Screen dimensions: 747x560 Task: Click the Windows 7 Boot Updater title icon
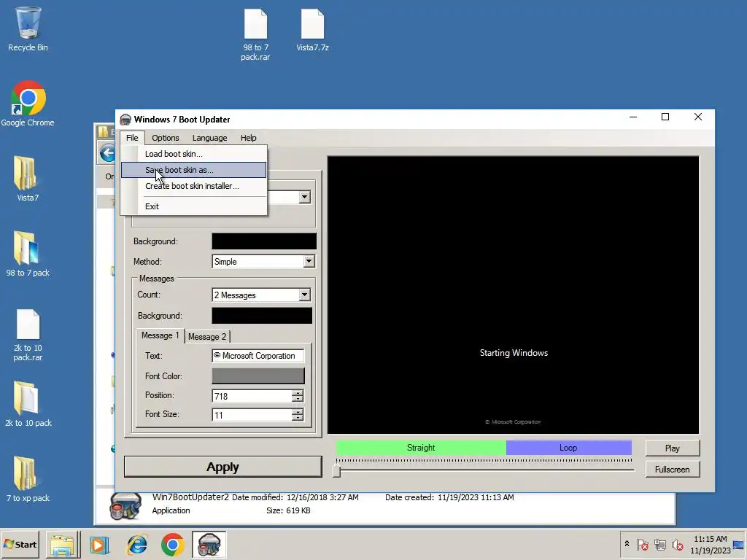pyautogui.click(x=125, y=119)
